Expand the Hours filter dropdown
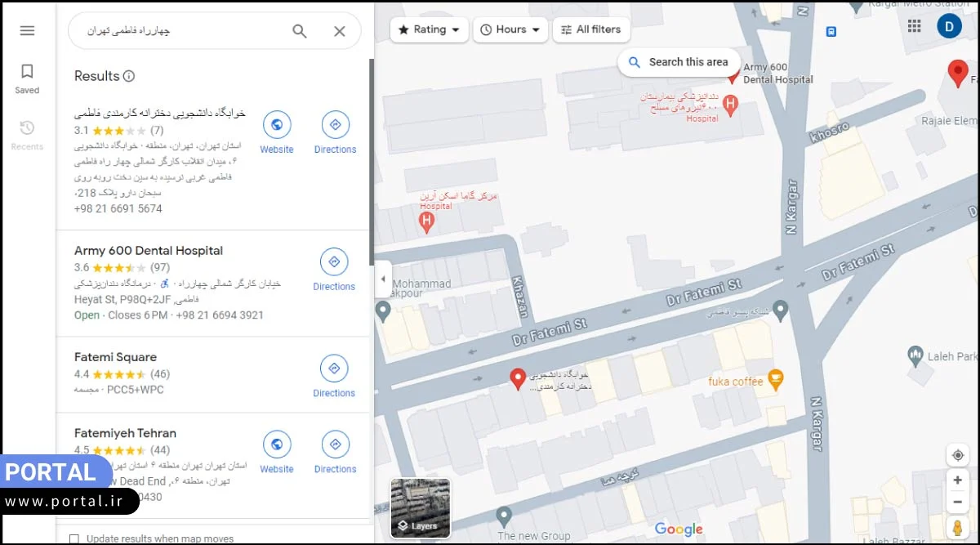The image size is (980, 545). (510, 29)
